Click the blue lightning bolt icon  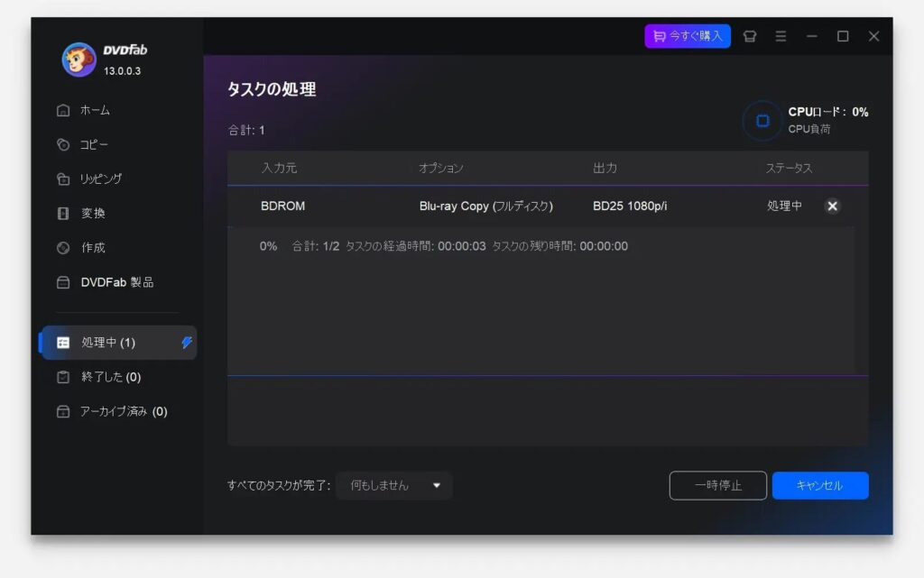click(187, 343)
